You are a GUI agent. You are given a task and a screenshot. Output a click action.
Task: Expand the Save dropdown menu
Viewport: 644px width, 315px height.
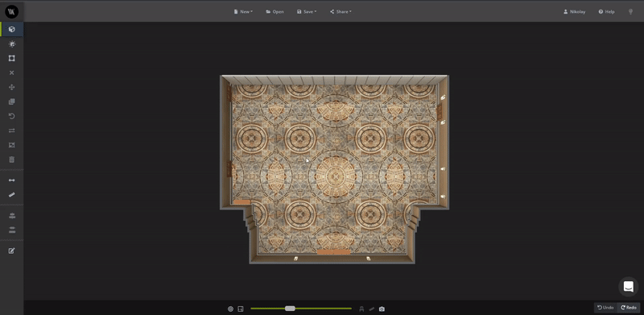coord(307,12)
